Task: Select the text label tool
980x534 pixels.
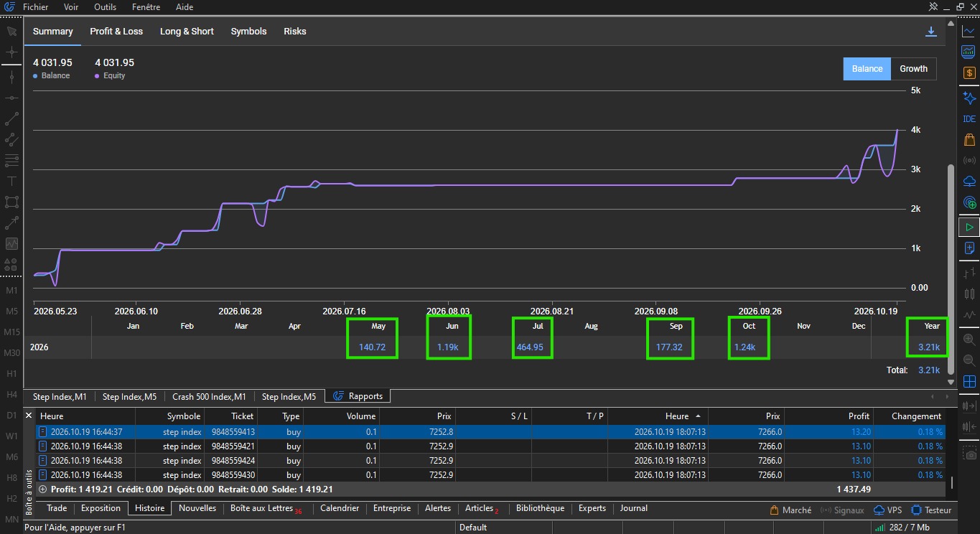Action: [11, 181]
